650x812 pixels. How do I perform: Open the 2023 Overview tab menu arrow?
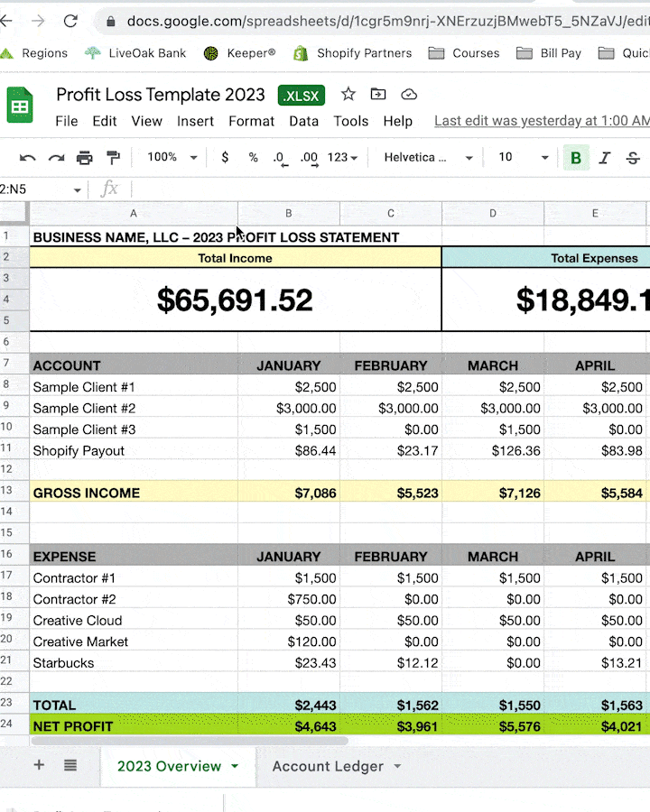[x=235, y=765]
